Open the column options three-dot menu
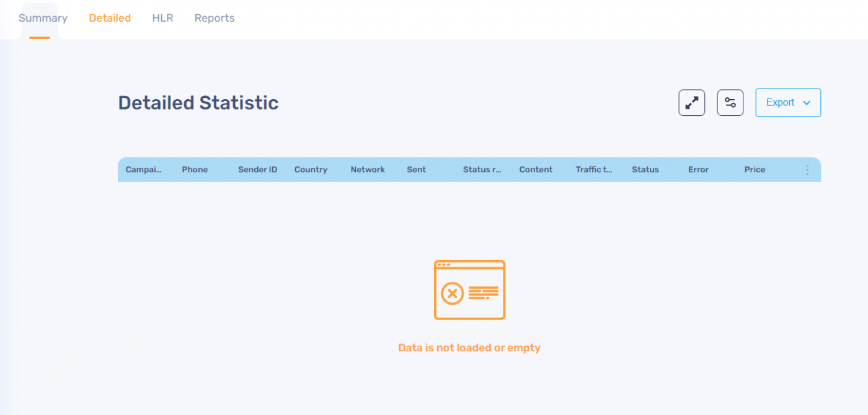The height and width of the screenshot is (415, 868). click(807, 170)
